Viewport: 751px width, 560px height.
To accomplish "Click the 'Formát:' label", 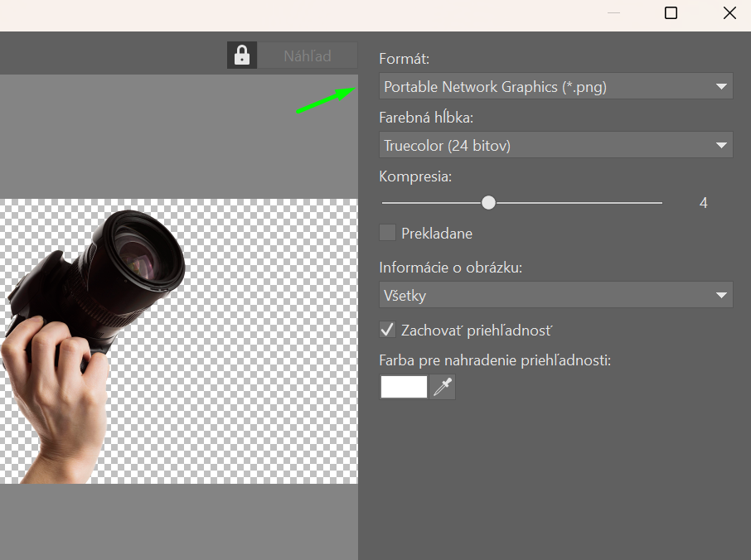I will (405, 59).
